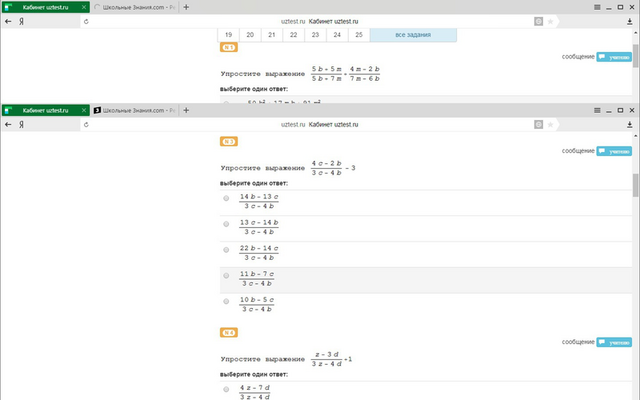This screenshot has height=400, width=640.
Task: Open downloads arrow in the bottom window
Action: coord(630,124)
